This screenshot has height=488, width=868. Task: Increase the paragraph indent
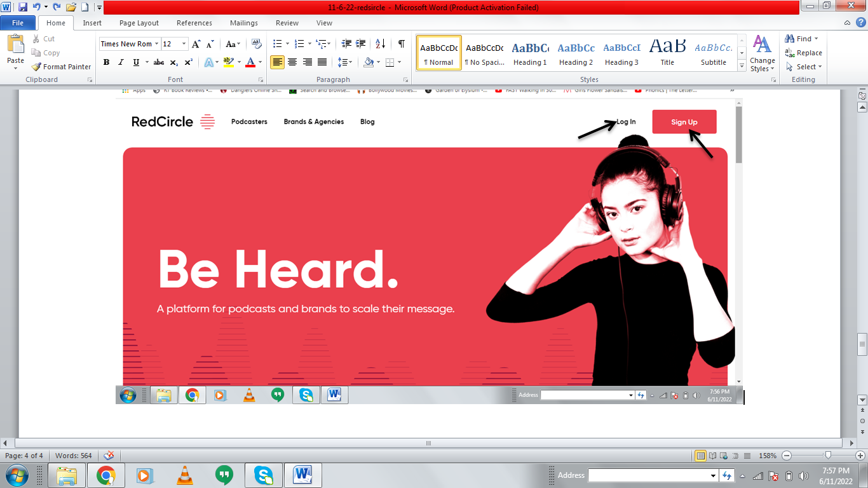[x=362, y=44]
